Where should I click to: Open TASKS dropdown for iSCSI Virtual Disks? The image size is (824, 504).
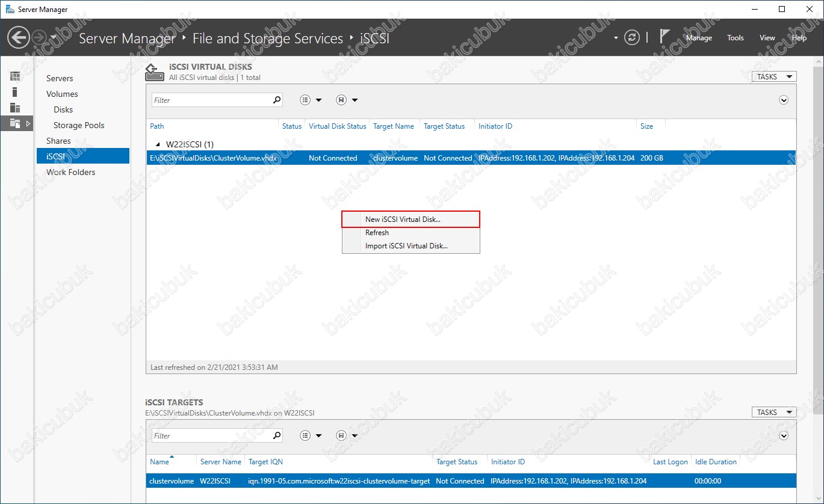pyautogui.click(x=774, y=76)
